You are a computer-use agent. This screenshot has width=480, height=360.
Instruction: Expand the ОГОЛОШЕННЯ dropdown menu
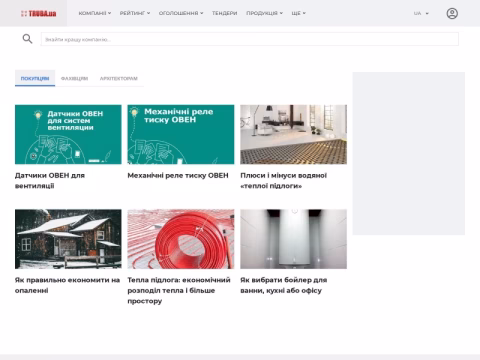(181, 13)
